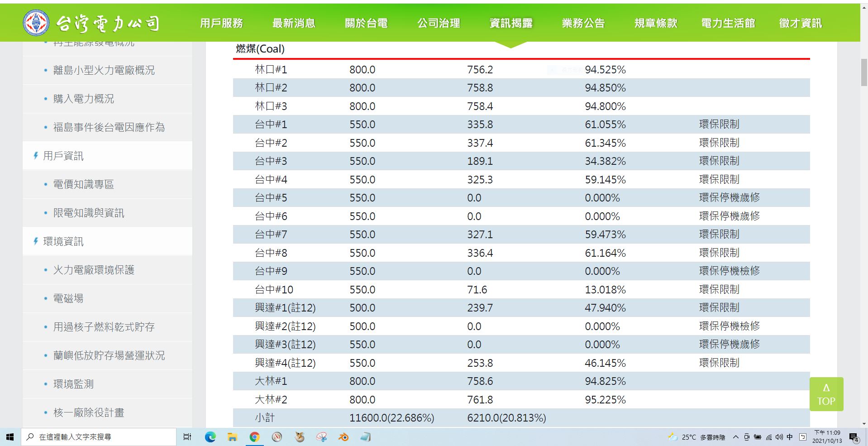Show hidden system tray icons
Viewport: 868px width, 446px height.
click(736, 437)
